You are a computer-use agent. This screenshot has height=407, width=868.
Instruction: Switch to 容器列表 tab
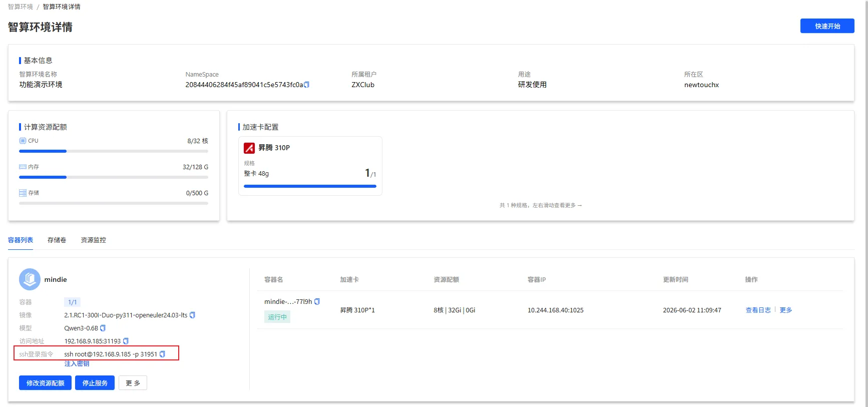[x=21, y=240]
